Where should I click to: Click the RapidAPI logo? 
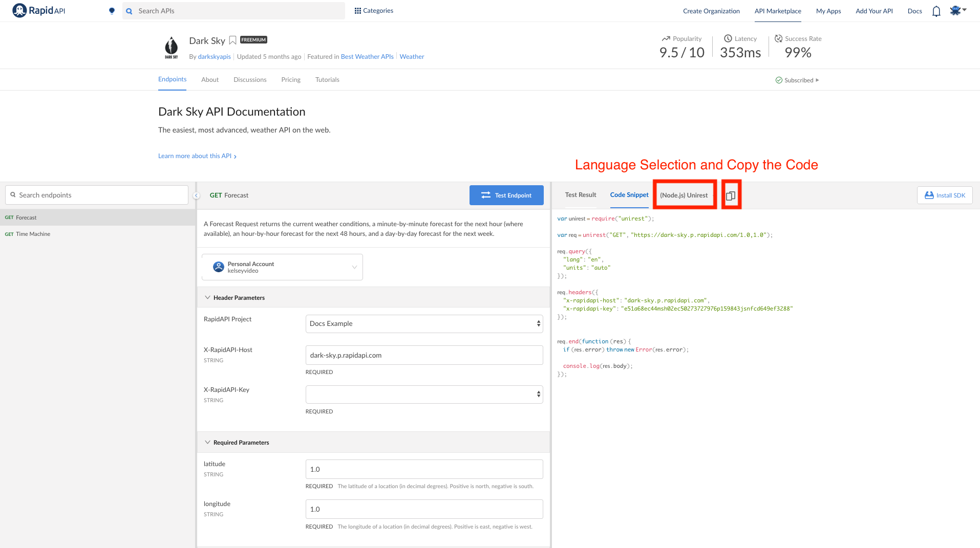(x=39, y=11)
